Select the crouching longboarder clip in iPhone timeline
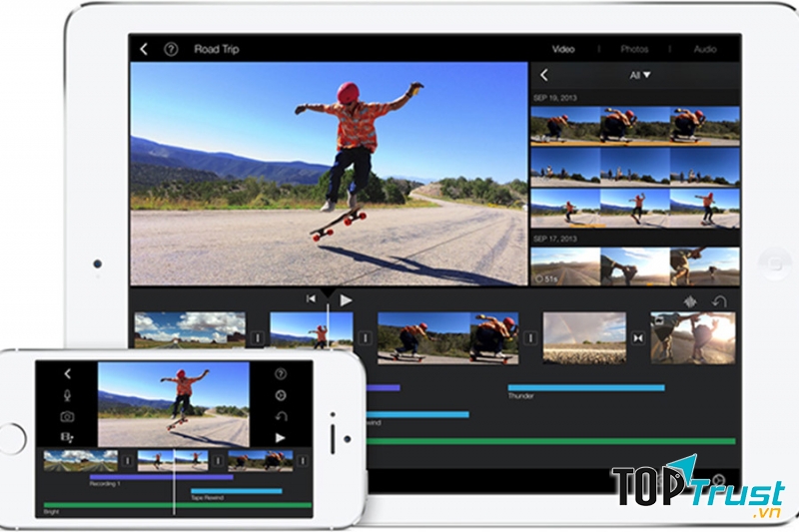Screen dimensions: 799x532 [261, 461]
